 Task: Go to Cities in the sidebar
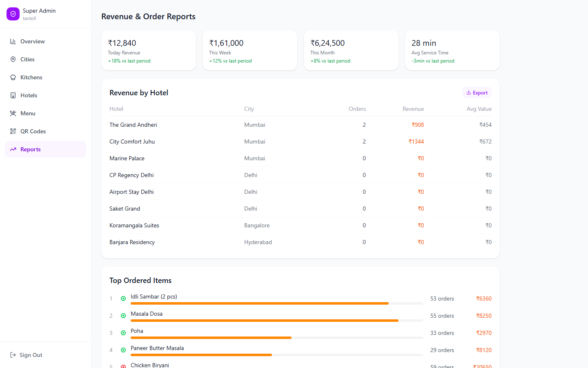(45, 59)
